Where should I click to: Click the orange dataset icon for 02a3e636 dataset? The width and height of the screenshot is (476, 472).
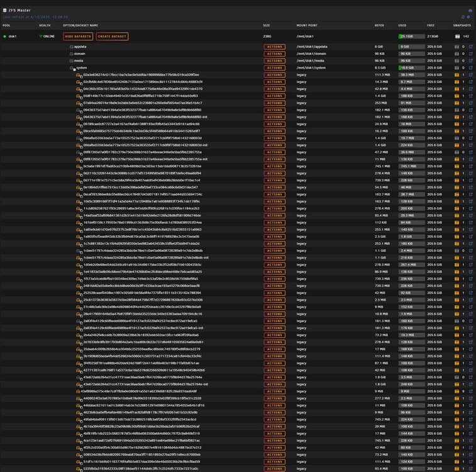(x=79, y=75)
